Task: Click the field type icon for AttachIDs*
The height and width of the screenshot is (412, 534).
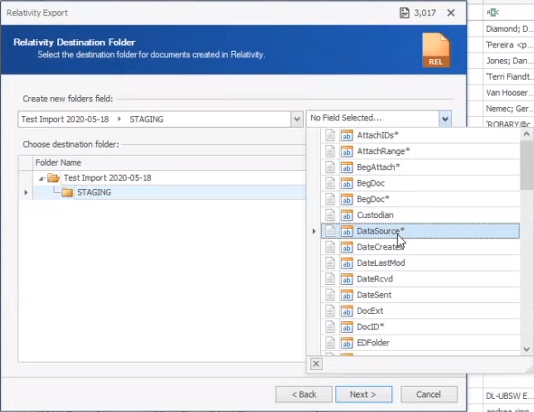Action: pos(347,135)
